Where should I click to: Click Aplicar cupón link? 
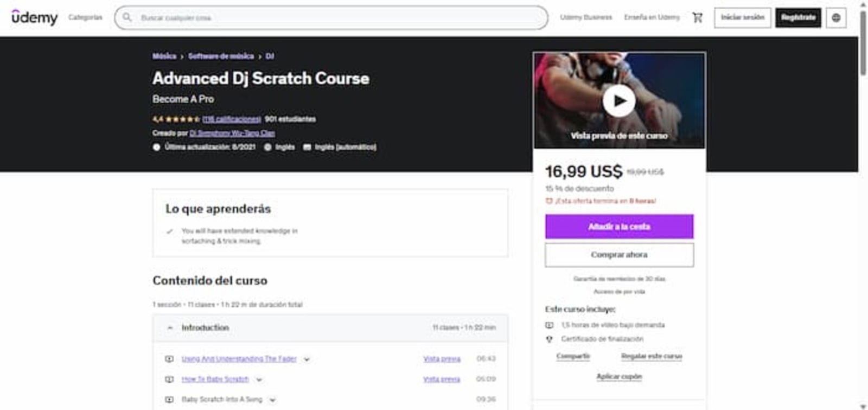point(619,376)
